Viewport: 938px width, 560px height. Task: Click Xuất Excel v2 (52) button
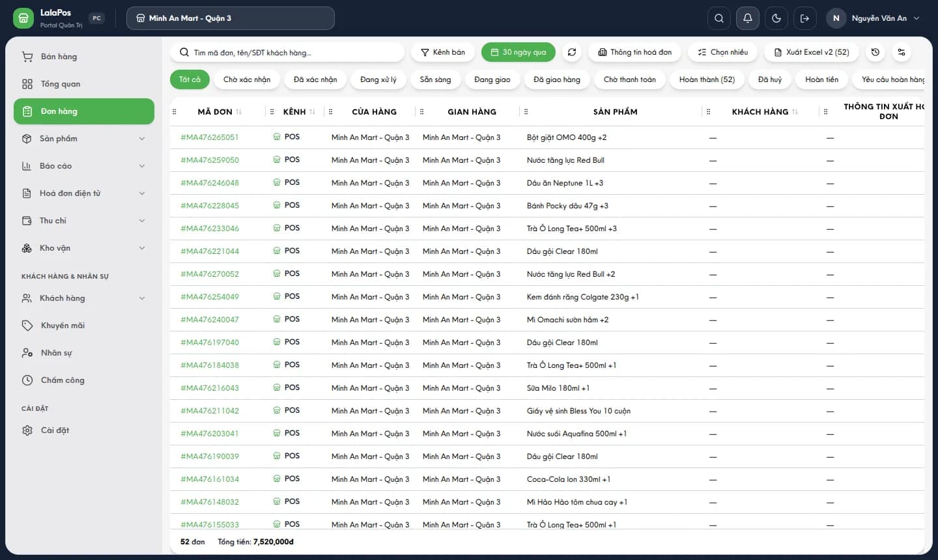[x=812, y=52]
